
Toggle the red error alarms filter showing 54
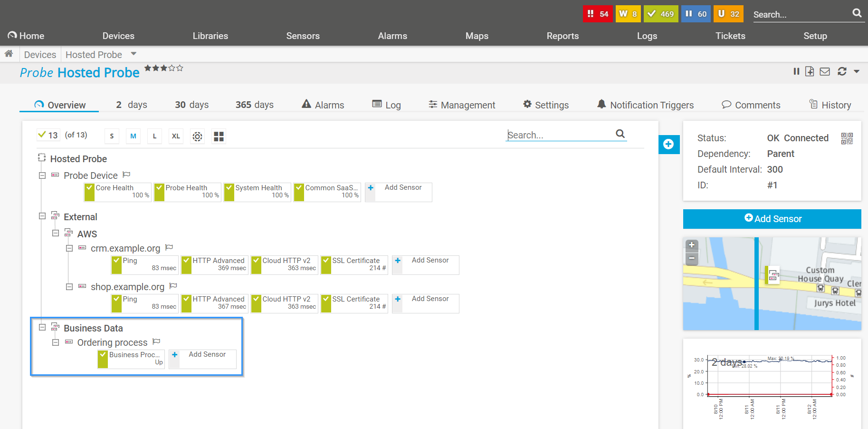[598, 14]
